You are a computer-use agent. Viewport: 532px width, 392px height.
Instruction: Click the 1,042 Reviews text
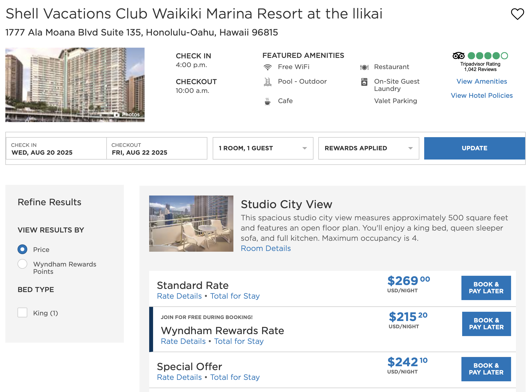click(x=480, y=70)
